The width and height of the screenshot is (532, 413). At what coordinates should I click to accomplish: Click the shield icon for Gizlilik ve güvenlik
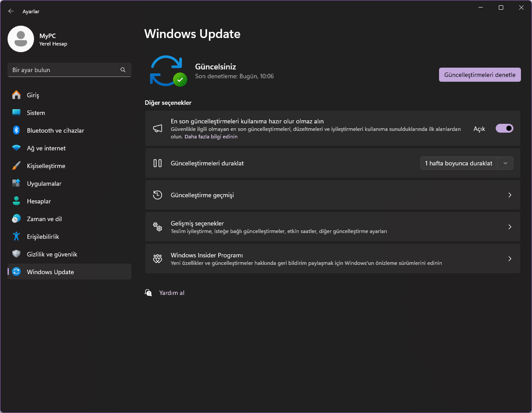coord(16,254)
